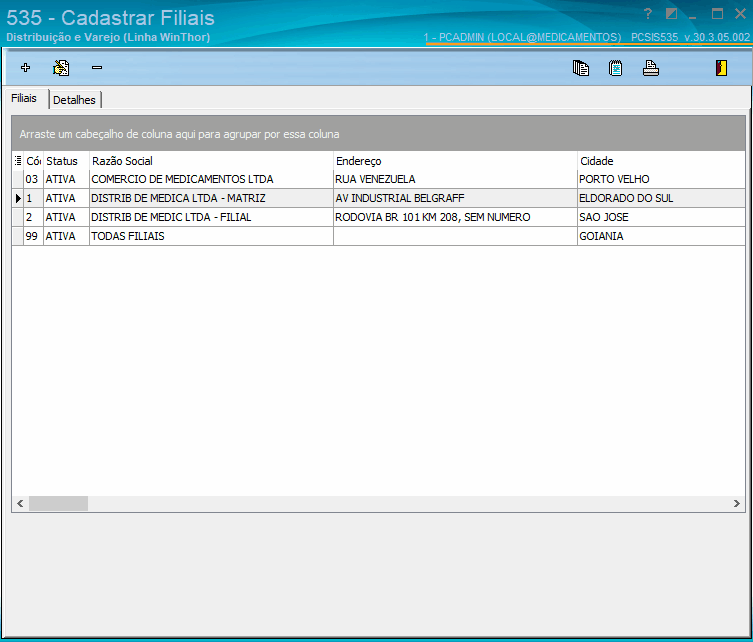The width and height of the screenshot is (753, 642).
Task: Sort by Endereço column header
Action: click(455, 161)
